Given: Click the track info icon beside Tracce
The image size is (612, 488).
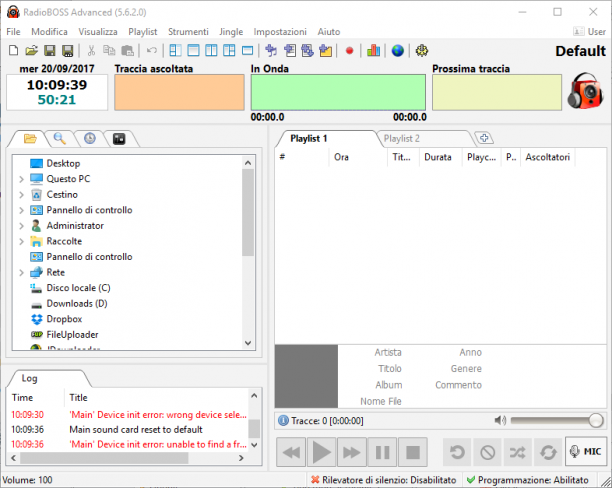Looking at the screenshot, I should (x=283, y=421).
